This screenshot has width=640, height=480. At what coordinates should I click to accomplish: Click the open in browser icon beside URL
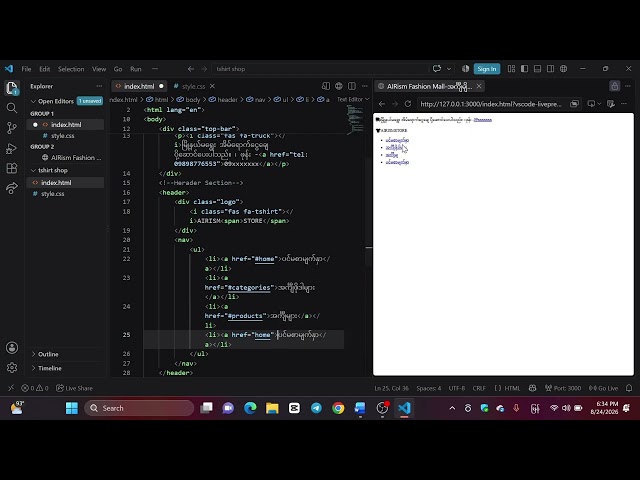574,104
